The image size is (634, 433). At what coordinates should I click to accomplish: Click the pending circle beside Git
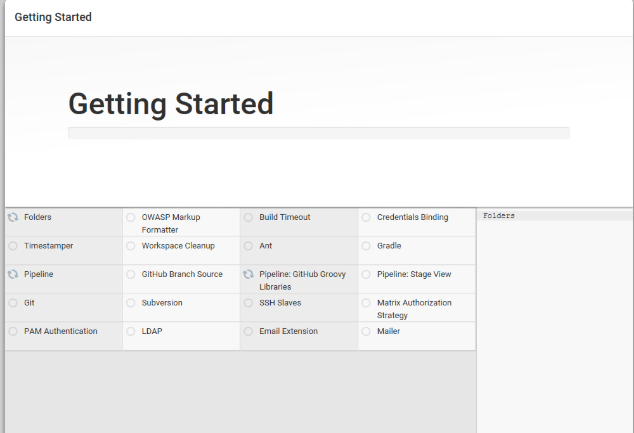(x=13, y=303)
